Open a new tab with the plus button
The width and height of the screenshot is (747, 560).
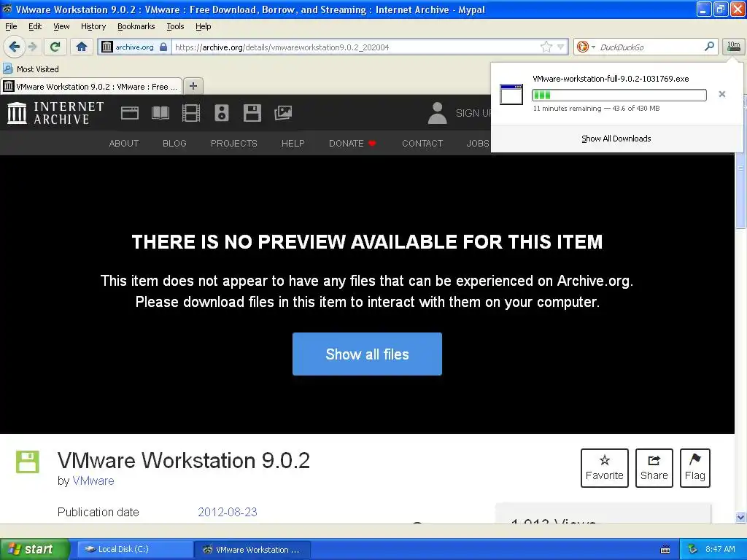[193, 86]
